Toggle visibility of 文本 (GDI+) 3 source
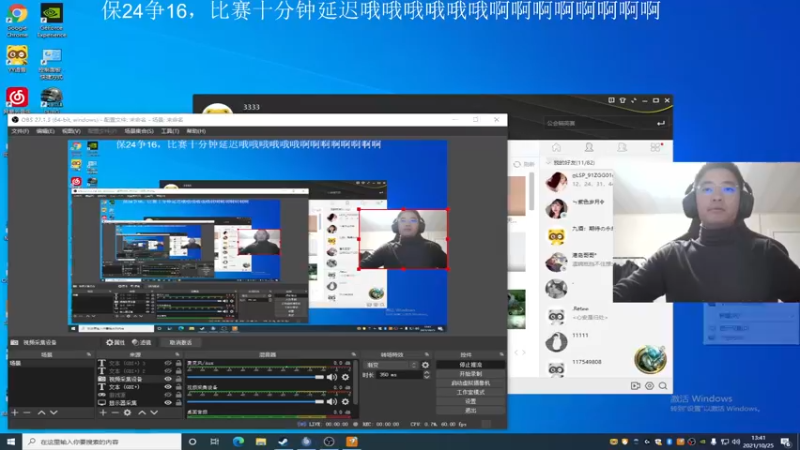This screenshot has height=450, width=800. 168,363
